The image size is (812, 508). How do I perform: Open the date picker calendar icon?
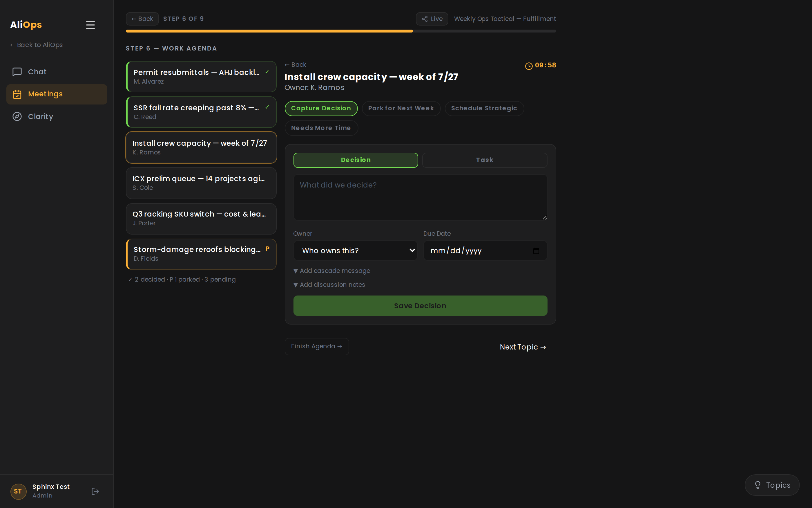pyautogui.click(x=536, y=251)
